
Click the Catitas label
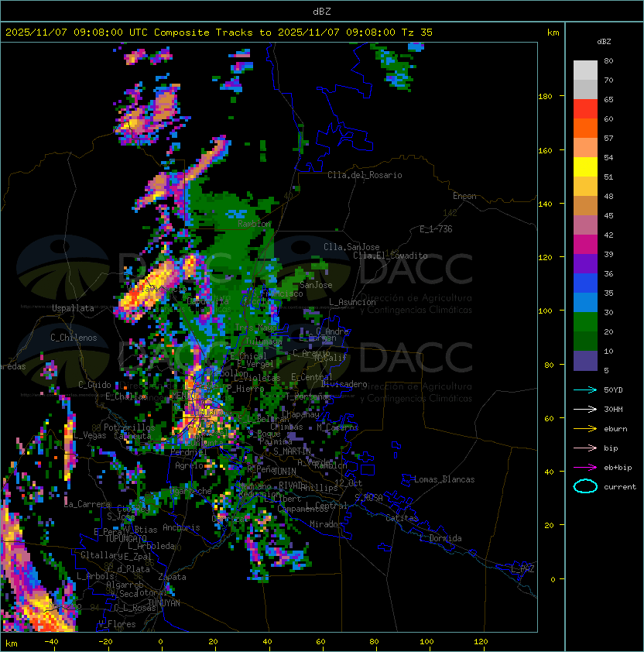402,518
